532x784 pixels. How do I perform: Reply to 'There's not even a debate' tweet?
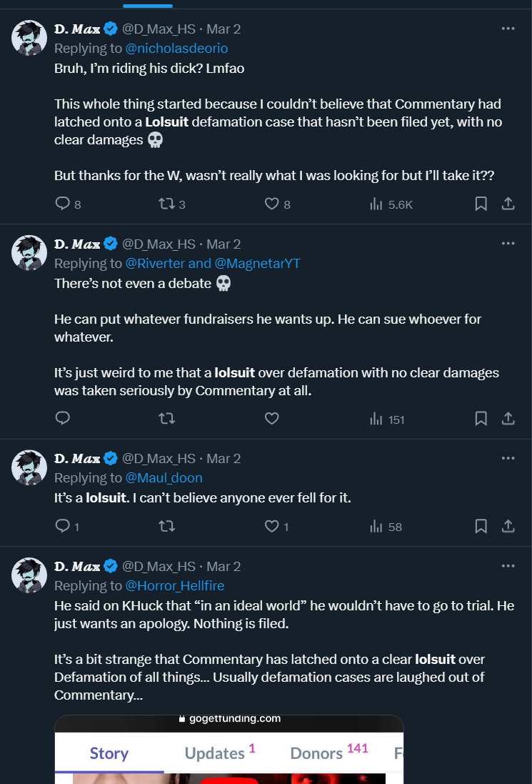(x=62, y=418)
